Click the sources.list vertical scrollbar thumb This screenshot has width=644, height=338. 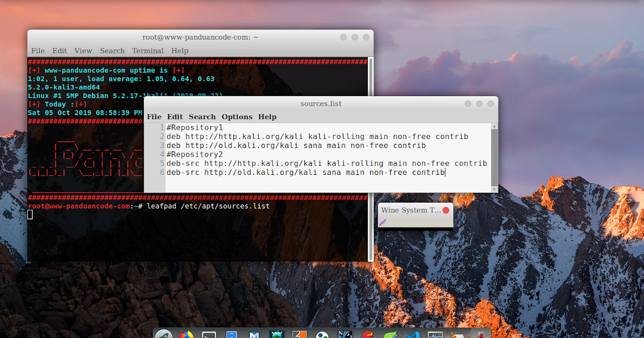tap(494, 157)
